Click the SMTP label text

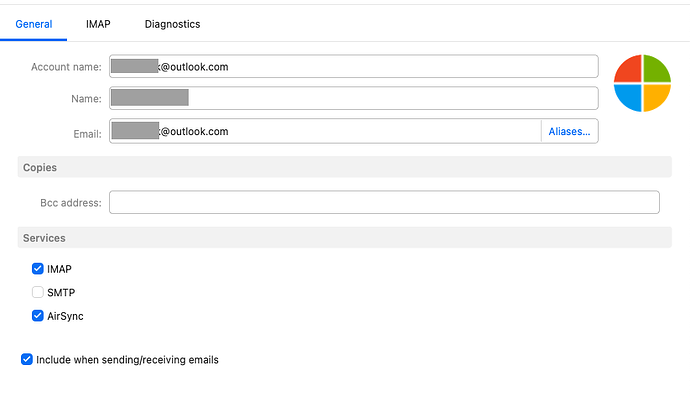pyautogui.click(x=61, y=293)
